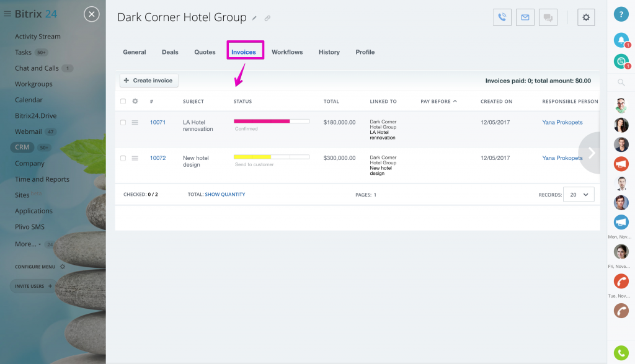Sort invoices by Created On header
635x364 pixels.
(497, 101)
